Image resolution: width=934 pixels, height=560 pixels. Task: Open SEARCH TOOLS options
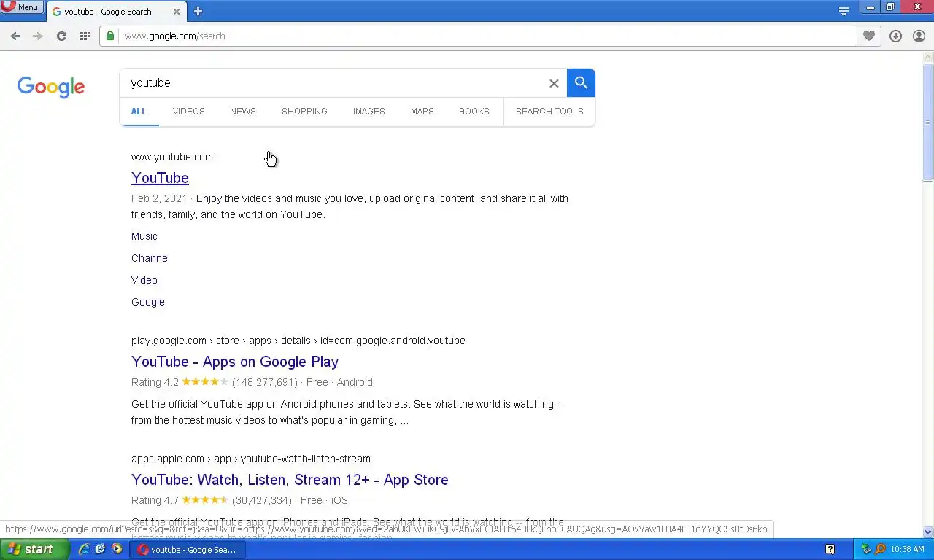pos(549,112)
